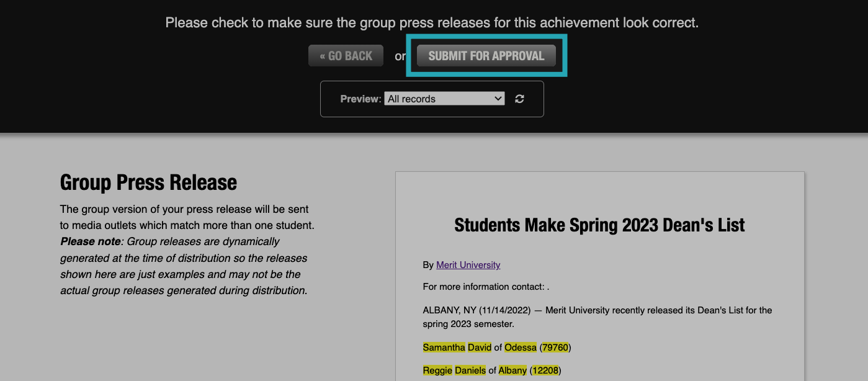868x381 pixels.
Task: Click the SUBMIT FOR APPROVAL button
Action: pyautogui.click(x=486, y=55)
